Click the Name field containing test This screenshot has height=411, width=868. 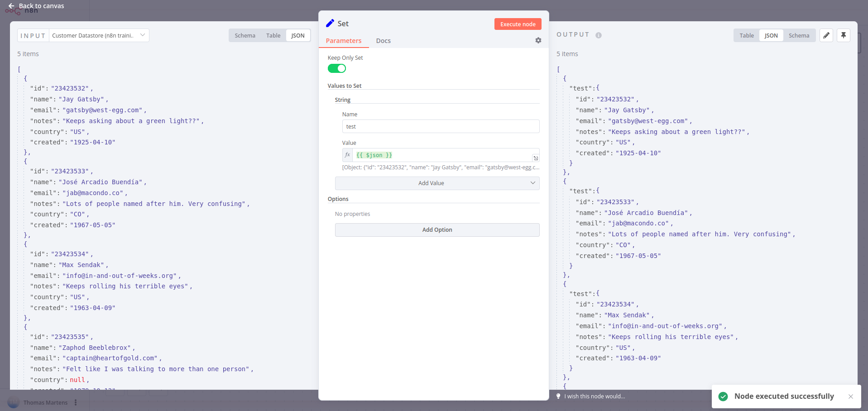point(440,126)
